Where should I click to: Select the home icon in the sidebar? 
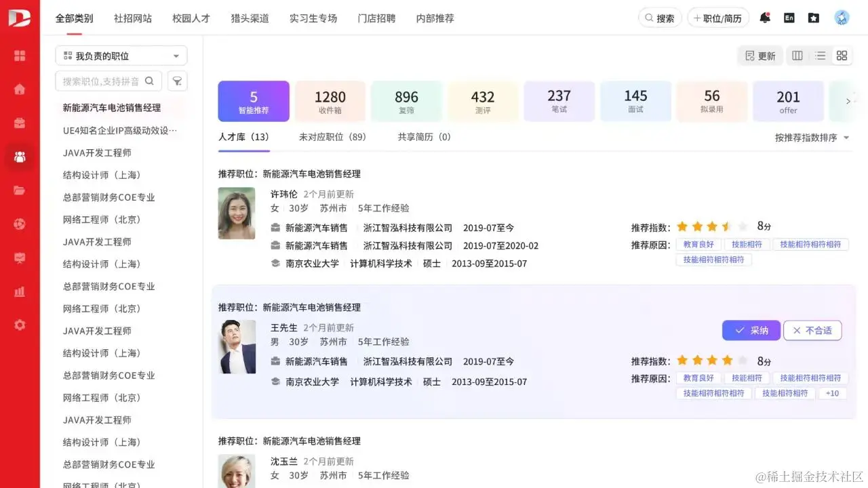click(x=19, y=88)
